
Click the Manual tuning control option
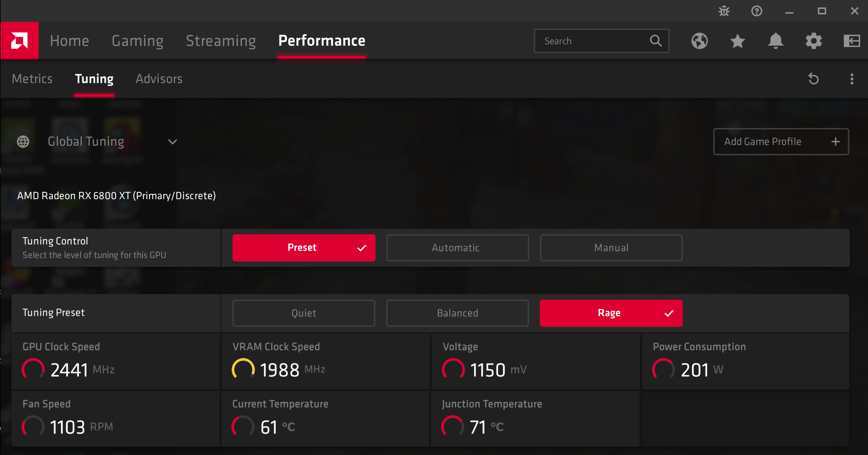(610, 248)
